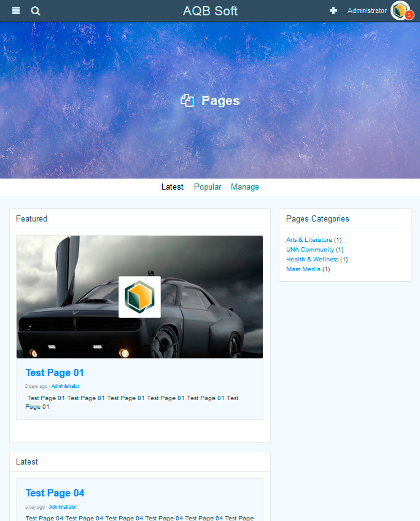Open the Administrator avatar icon
This screenshot has width=420, height=521.
399,10
